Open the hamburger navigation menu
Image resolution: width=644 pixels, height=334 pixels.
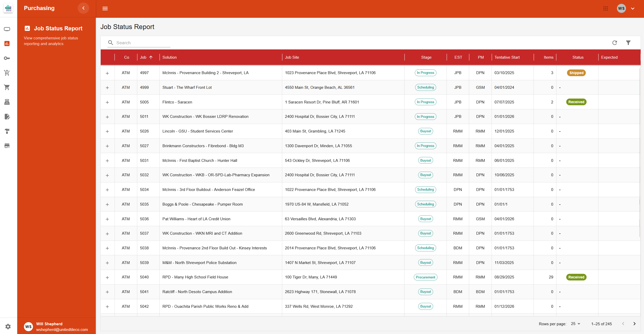[x=105, y=8]
